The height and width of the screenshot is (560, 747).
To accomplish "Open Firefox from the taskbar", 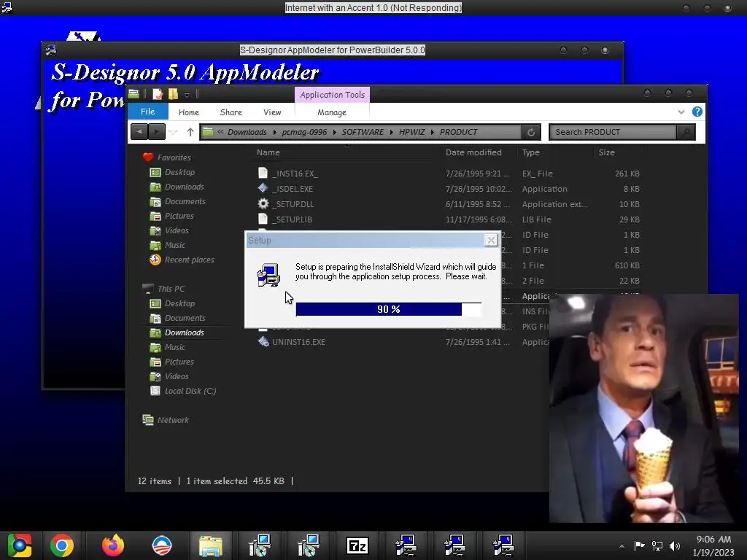I will coord(113,545).
